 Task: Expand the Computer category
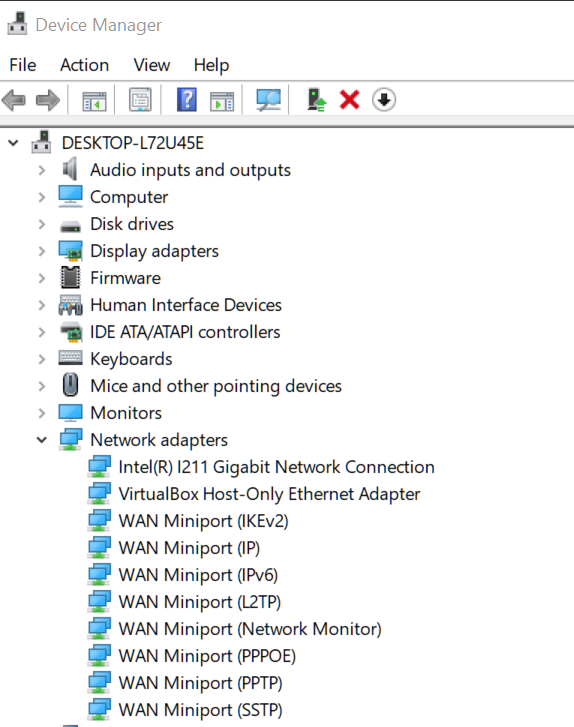click(x=42, y=197)
